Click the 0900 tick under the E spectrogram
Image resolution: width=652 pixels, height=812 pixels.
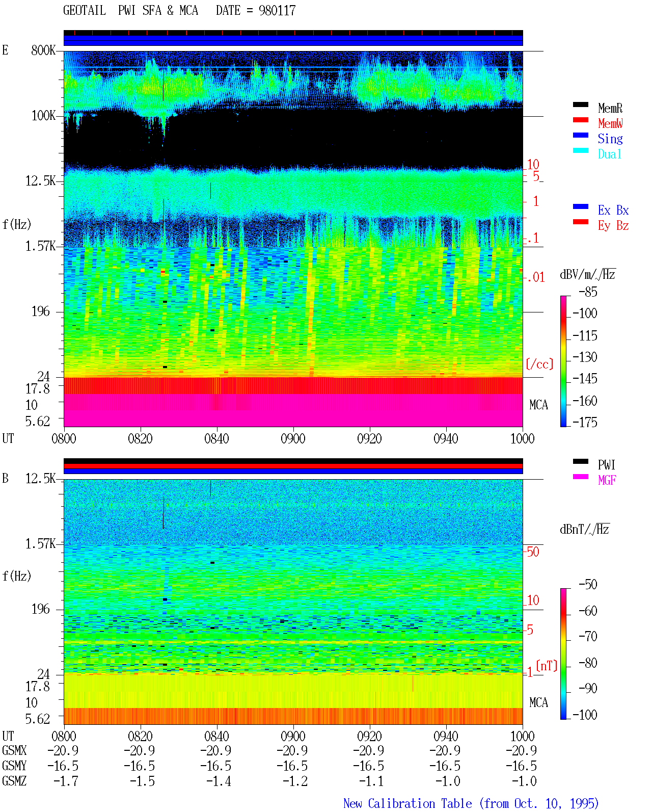(293, 439)
